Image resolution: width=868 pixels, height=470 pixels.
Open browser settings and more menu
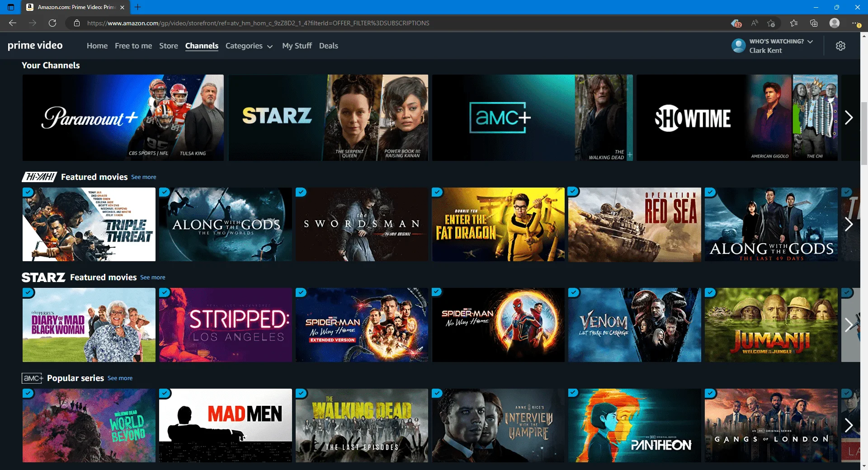pyautogui.click(x=855, y=23)
